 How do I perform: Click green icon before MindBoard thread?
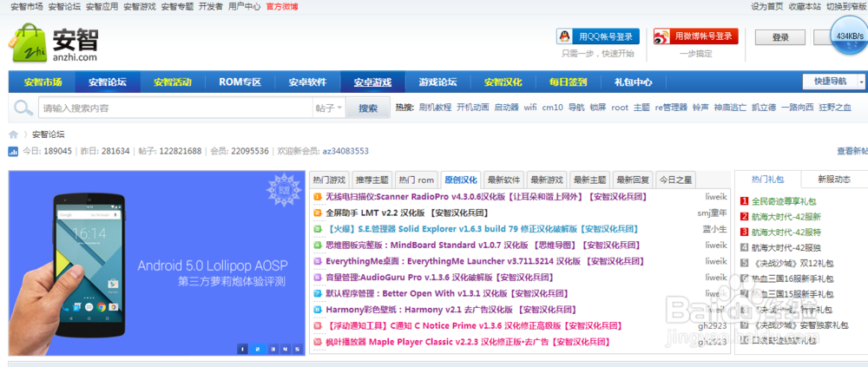click(317, 245)
